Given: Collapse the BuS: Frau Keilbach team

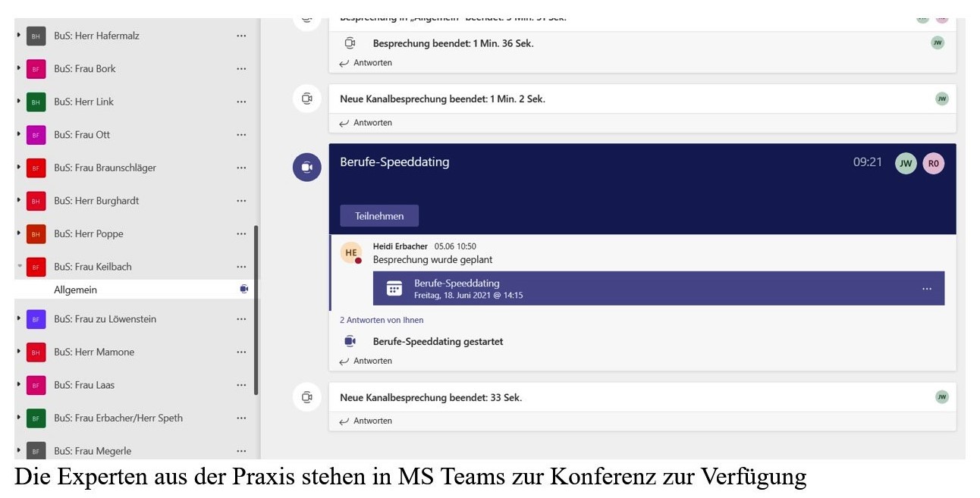Looking at the screenshot, I should (x=19, y=267).
